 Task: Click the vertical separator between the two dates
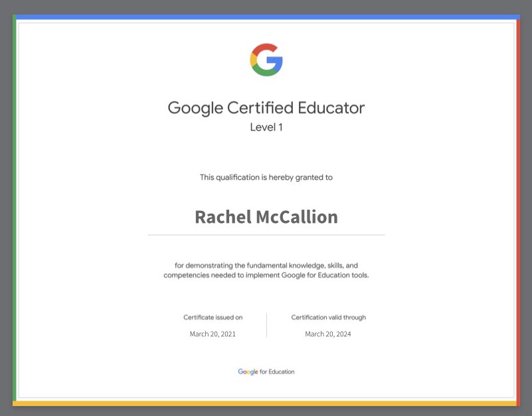[x=267, y=325]
